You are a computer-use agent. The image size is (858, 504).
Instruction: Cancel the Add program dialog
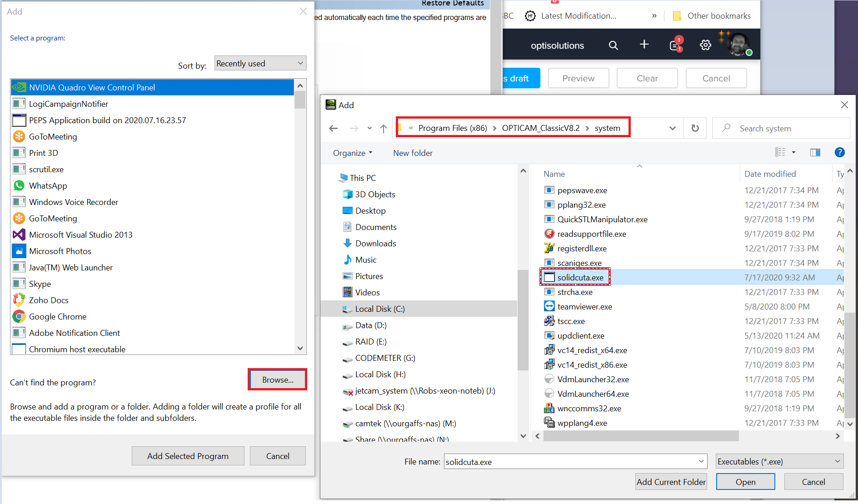(278, 456)
